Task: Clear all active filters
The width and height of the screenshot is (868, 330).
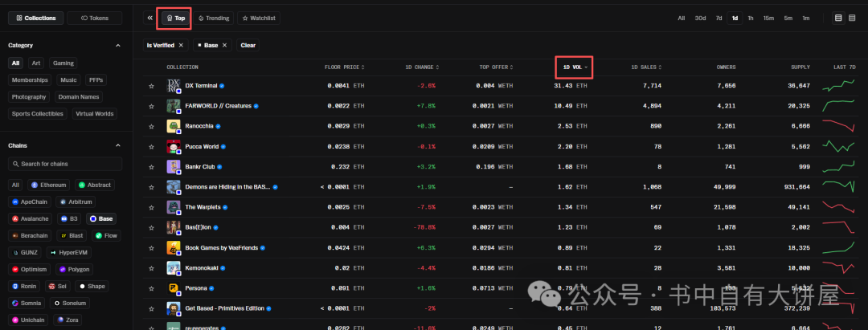Action: click(x=248, y=45)
